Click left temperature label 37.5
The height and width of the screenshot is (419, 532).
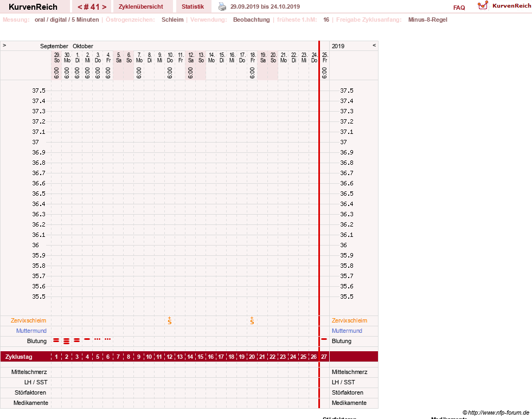point(39,91)
